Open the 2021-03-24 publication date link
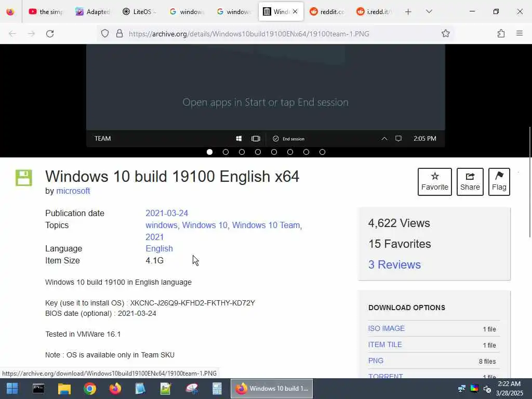 (167, 213)
